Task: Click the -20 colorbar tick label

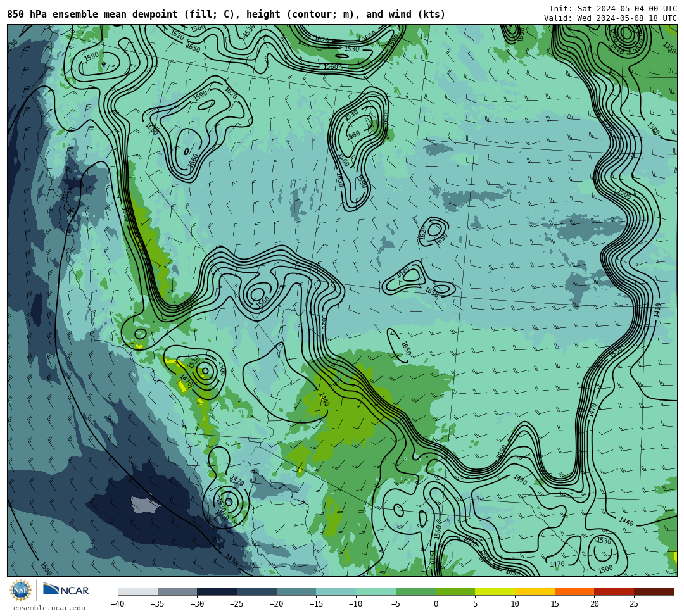Action: [277, 604]
